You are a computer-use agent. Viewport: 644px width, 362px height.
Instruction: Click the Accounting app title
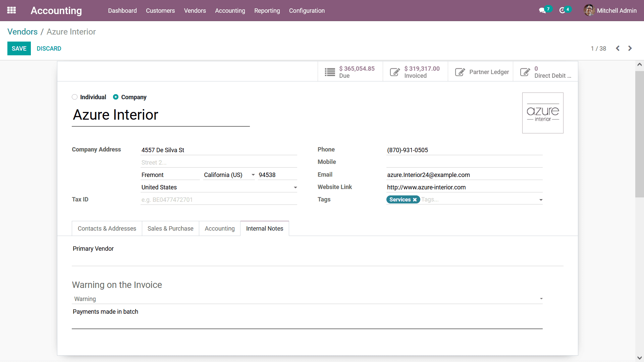56,10
